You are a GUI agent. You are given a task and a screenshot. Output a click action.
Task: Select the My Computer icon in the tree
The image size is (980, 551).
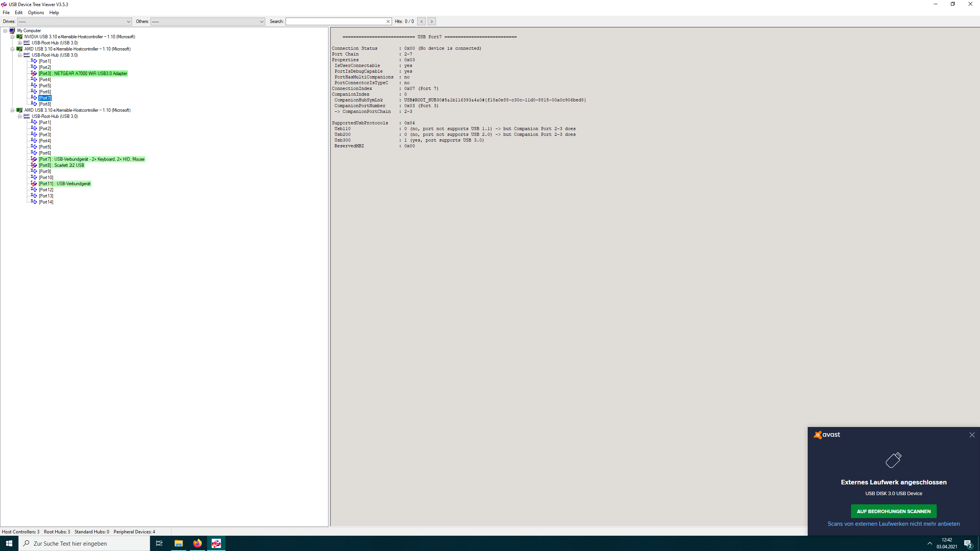coord(13,31)
